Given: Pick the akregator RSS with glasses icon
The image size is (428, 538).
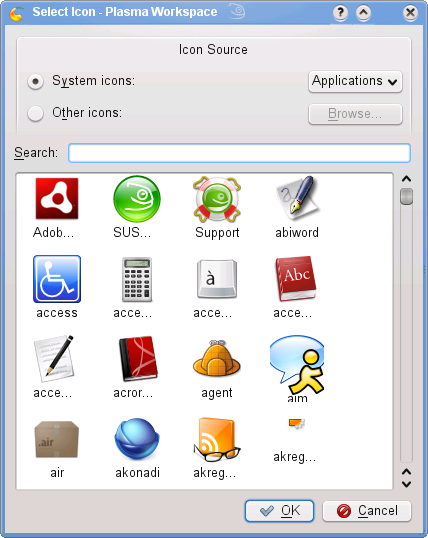Looking at the screenshot, I should (x=217, y=440).
